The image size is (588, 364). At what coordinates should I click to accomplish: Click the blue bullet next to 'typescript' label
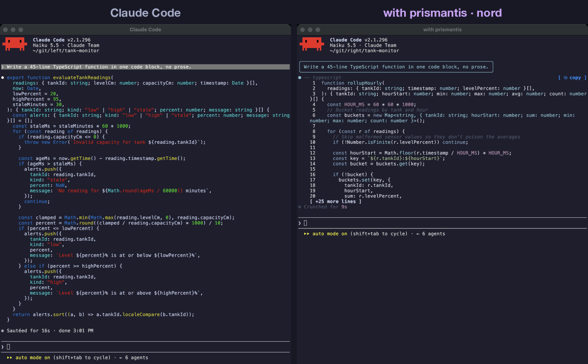point(300,78)
